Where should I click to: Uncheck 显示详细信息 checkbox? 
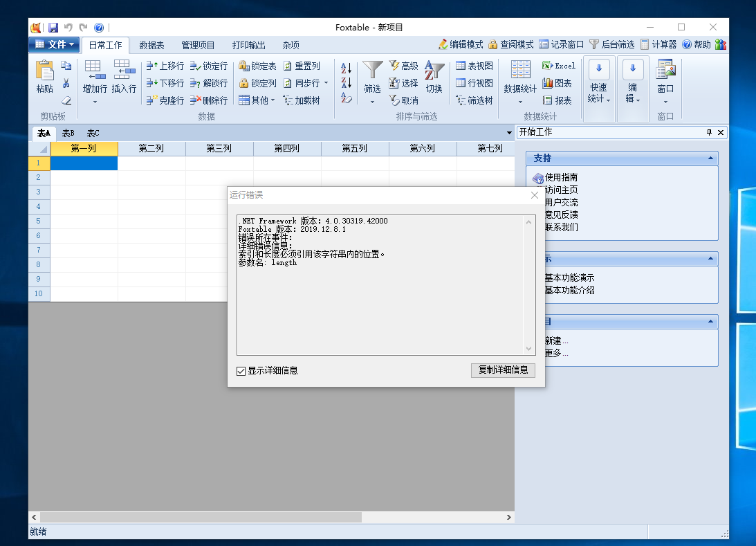(x=241, y=371)
